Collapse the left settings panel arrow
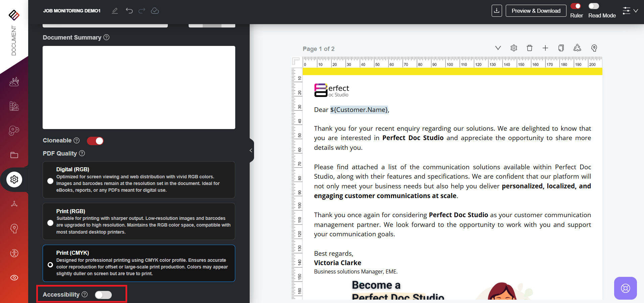644x303 pixels. (251, 150)
